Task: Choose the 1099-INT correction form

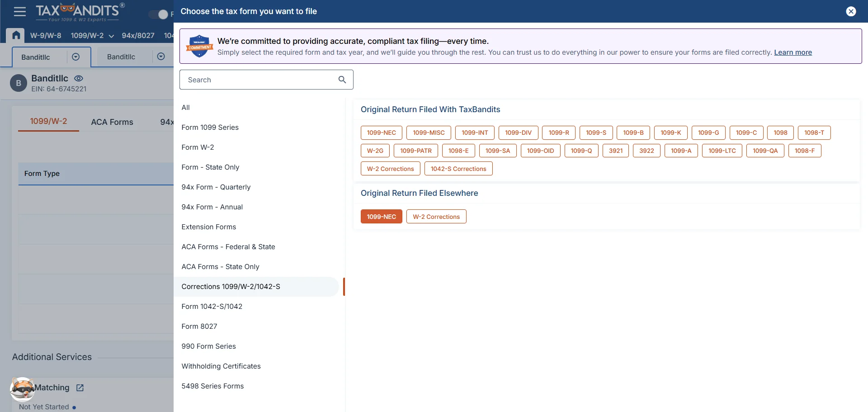Action: [475, 133]
